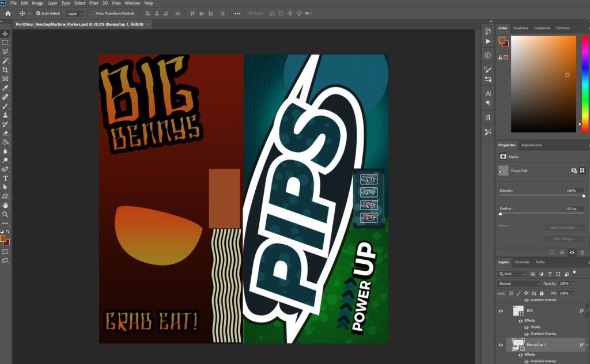Choose the Path Selection tool
Image resolution: width=590 pixels, height=364 pixels.
click(5, 187)
